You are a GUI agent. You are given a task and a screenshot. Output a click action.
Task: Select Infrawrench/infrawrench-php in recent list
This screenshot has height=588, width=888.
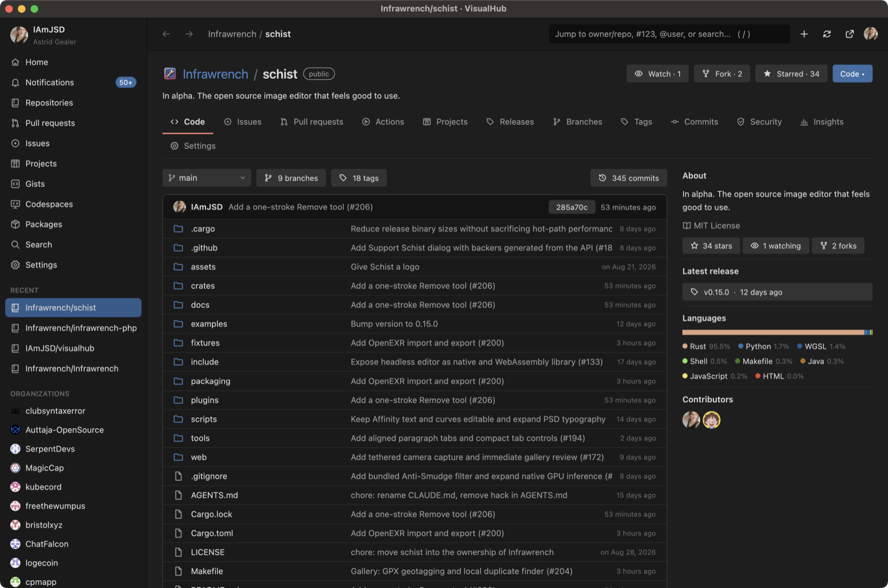pos(73,328)
